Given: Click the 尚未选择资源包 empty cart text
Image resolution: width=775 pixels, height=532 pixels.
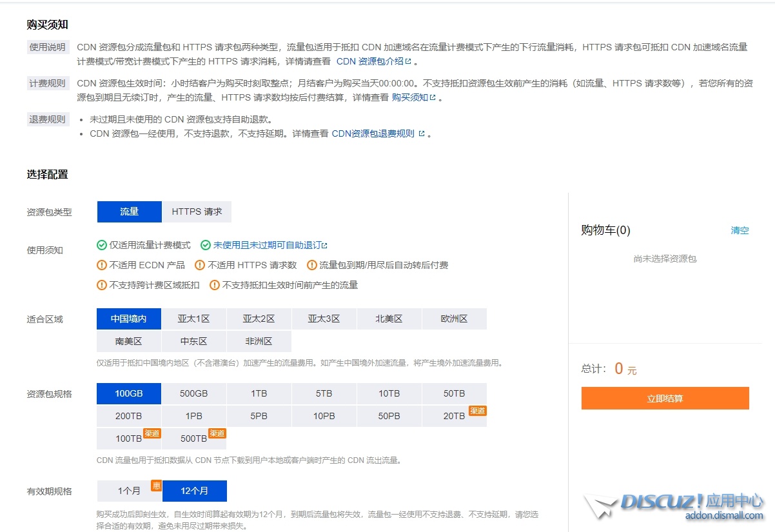Looking at the screenshot, I should point(665,259).
